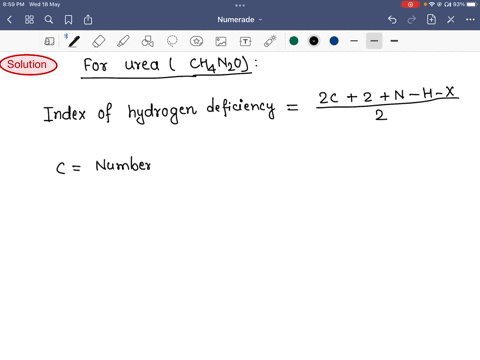480x360 pixels.
Task: Open the Elements/sticker tool
Action: point(196,41)
